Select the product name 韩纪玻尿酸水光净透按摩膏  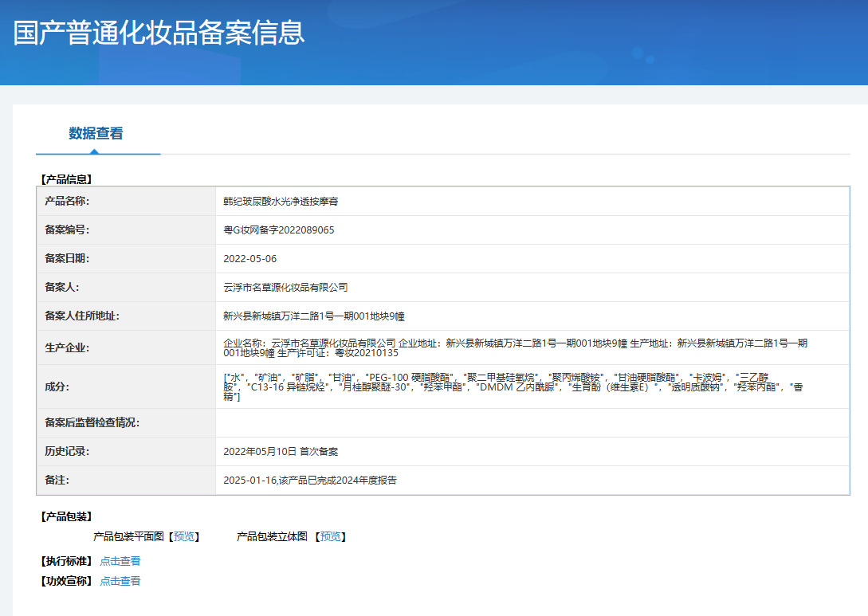pos(281,202)
